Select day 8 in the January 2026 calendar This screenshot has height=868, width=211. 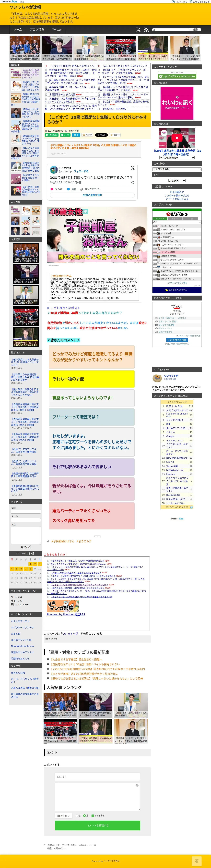(x=30, y=568)
